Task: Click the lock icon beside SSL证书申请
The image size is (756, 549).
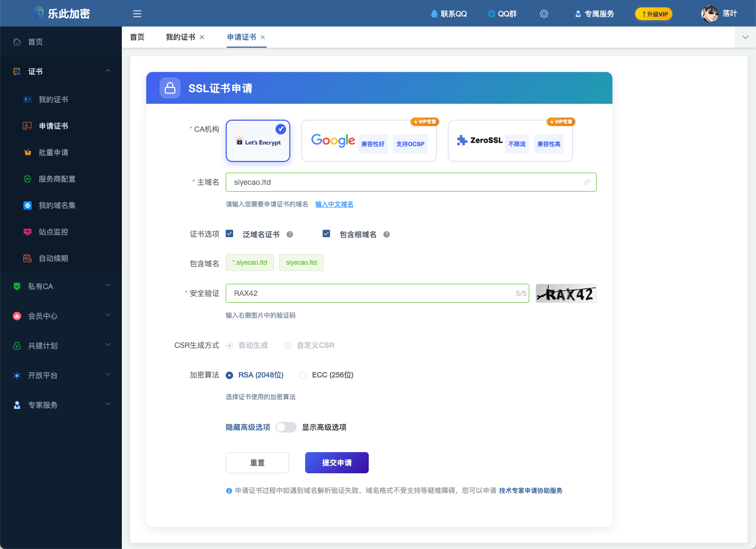Action: coord(170,88)
